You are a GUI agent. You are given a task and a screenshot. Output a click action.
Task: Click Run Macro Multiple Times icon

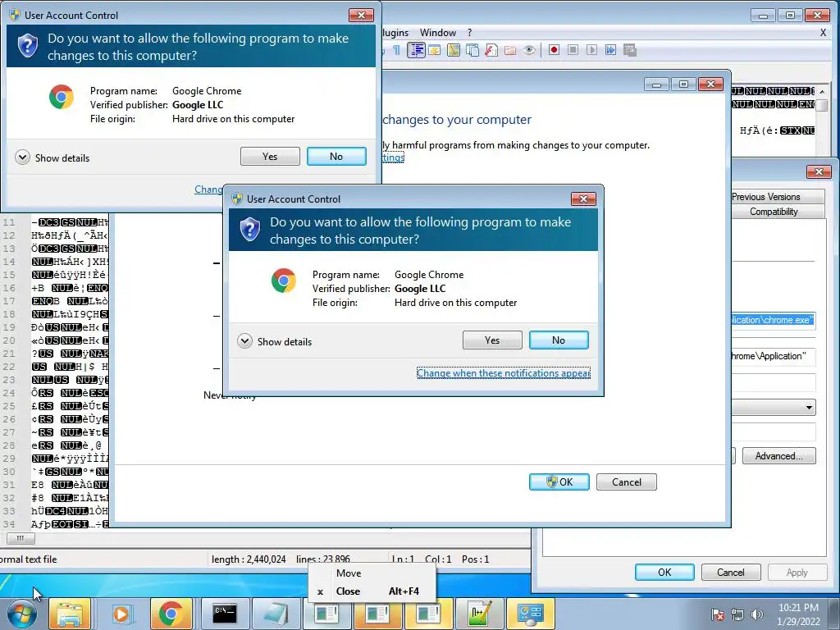click(610, 50)
